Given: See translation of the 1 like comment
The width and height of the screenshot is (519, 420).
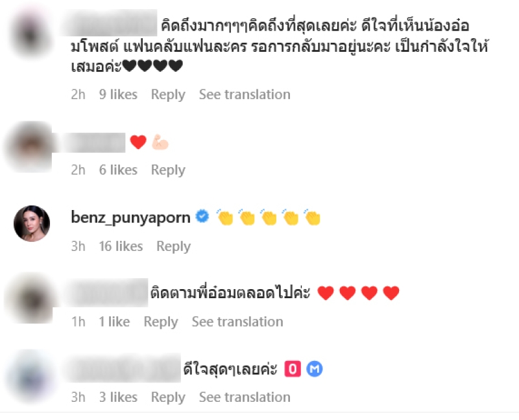Looking at the screenshot, I should click(x=237, y=321).
